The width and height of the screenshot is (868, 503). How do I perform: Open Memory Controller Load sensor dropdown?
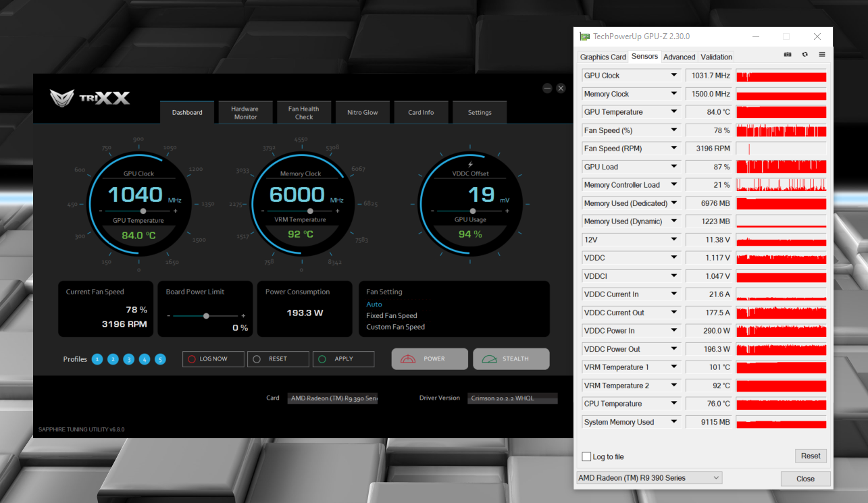click(674, 185)
